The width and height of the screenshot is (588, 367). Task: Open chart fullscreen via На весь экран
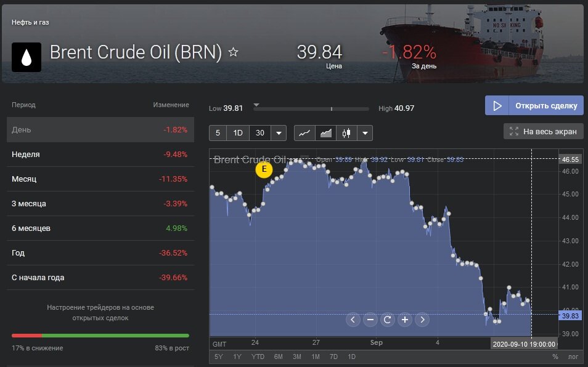544,131
